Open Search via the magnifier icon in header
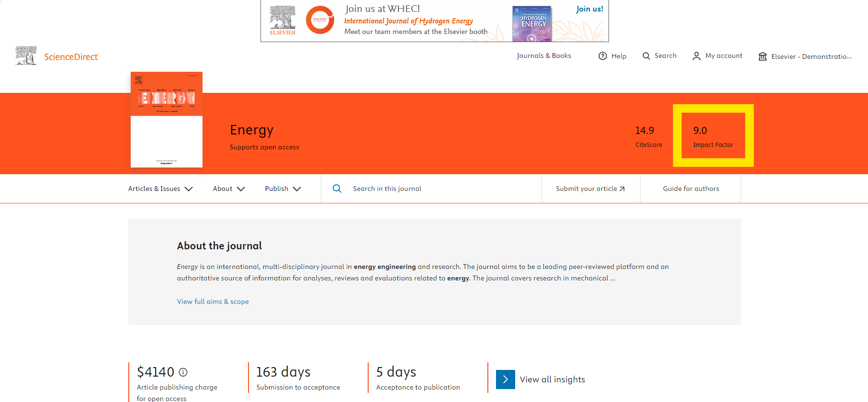The height and width of the screenshot is (402, 868). (646, 56)
